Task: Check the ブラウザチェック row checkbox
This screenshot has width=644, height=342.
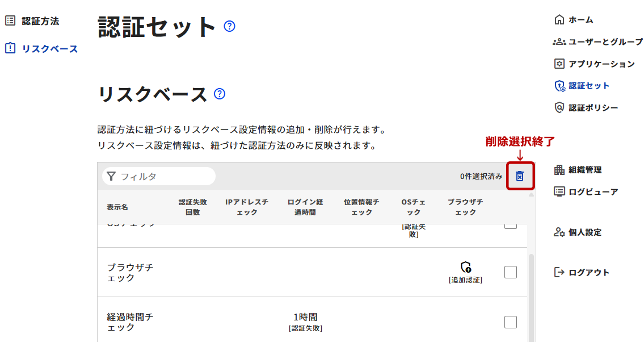Action: point(511,272)
